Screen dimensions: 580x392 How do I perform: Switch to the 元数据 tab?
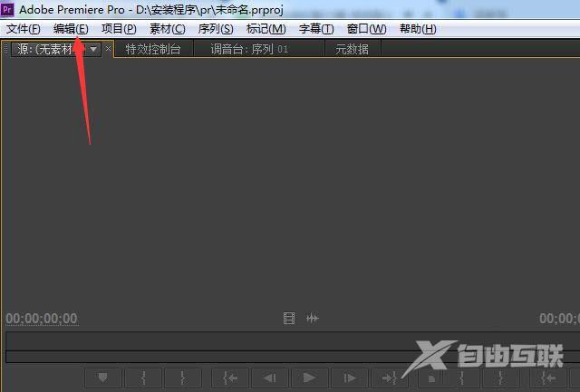point(352,49)
